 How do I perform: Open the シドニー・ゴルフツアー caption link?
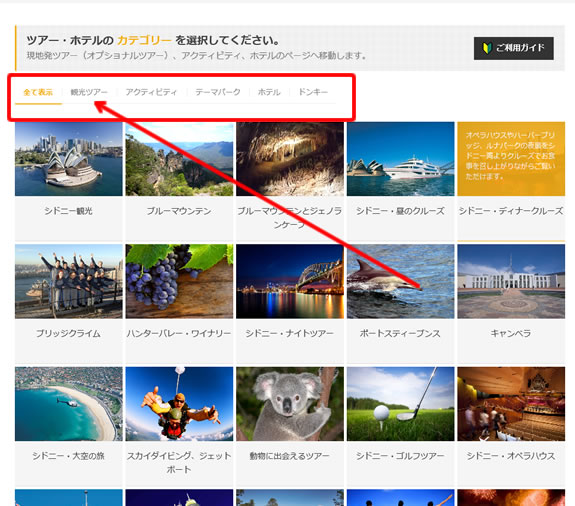point(400,456)
